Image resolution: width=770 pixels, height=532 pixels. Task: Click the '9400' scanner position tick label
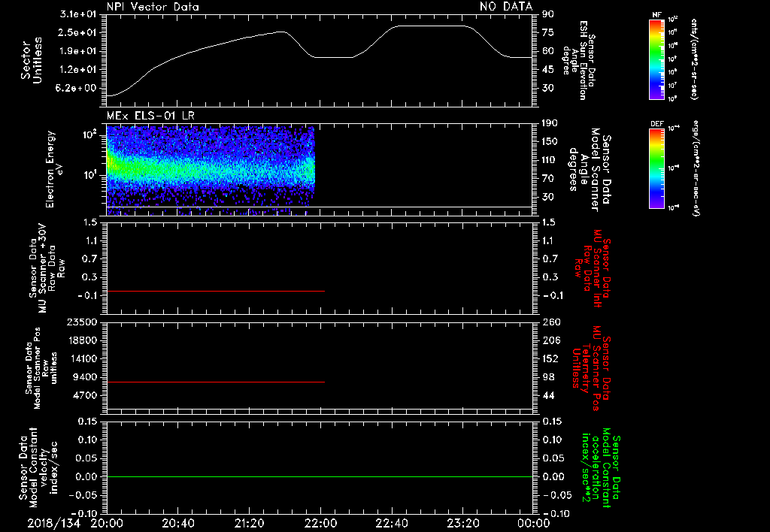pyautogui.click(x=85, y=377)
